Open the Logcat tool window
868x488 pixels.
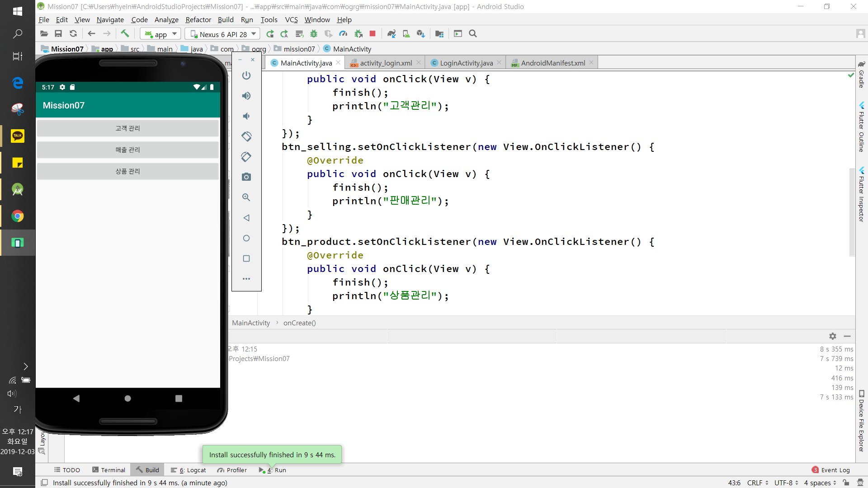tap(189, 470)
